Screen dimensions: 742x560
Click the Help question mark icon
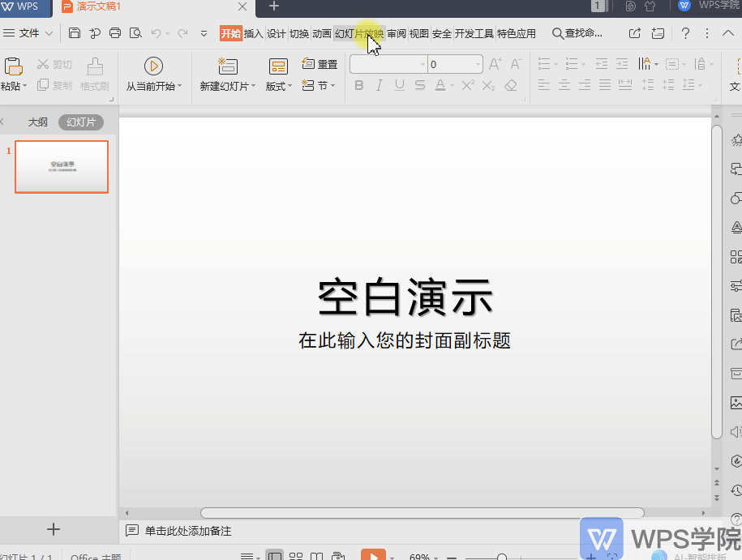pyautogui.click(x=685, y=33)
